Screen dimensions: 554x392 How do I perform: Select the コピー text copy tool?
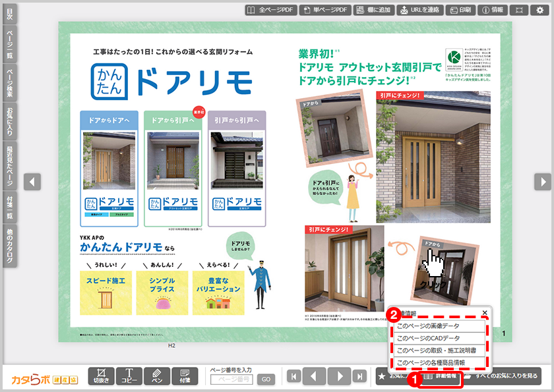tap(129, 376)
